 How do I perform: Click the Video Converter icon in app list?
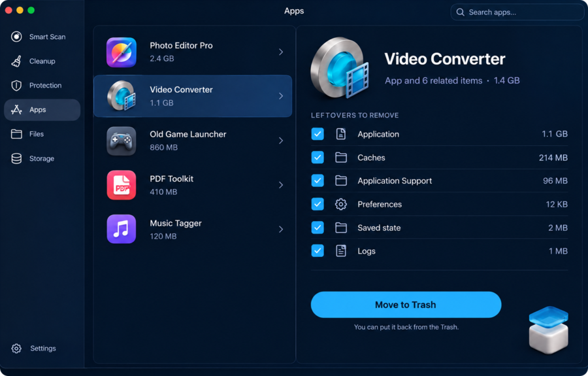coord(121,95)
